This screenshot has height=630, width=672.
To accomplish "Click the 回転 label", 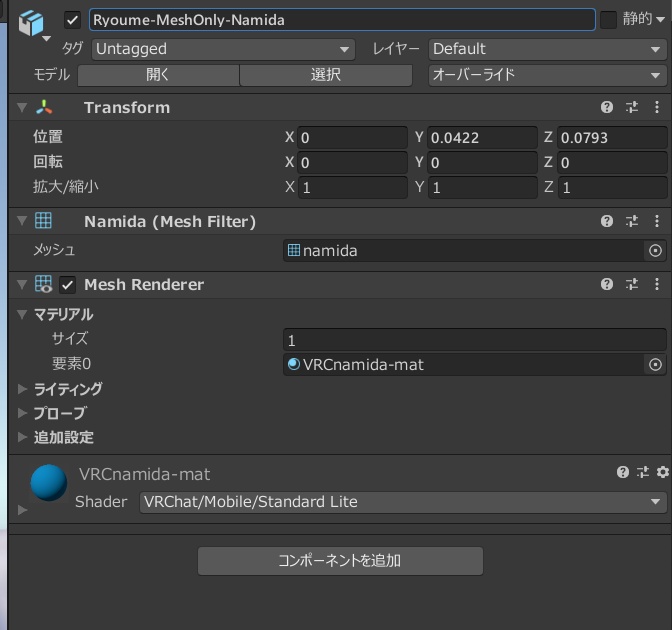I will [x=48, y=162].
